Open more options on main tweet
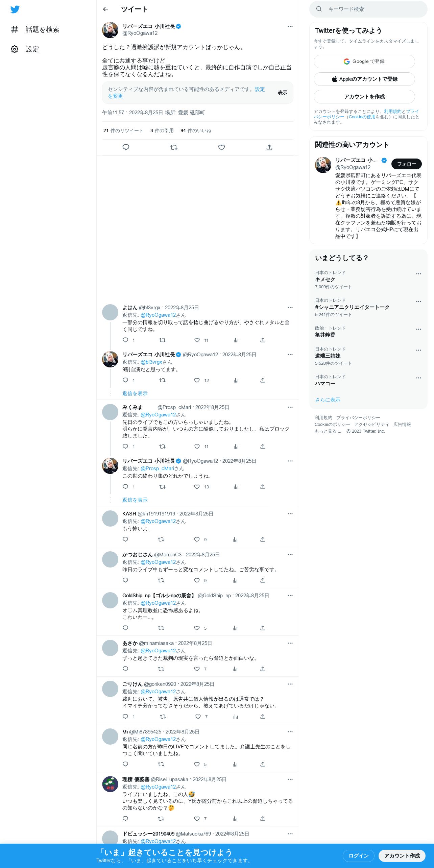The width and height of the screenshot is (434, 868). 290,26
